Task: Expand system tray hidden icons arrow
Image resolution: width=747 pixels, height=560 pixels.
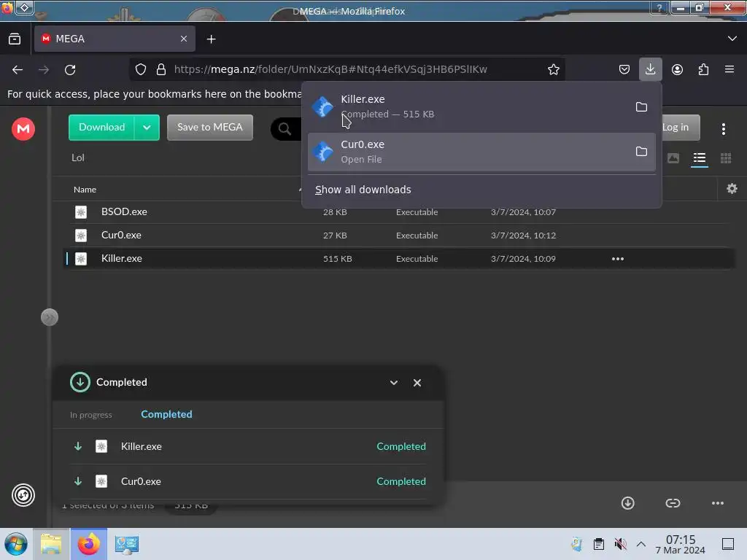Action: click(641, 544)
